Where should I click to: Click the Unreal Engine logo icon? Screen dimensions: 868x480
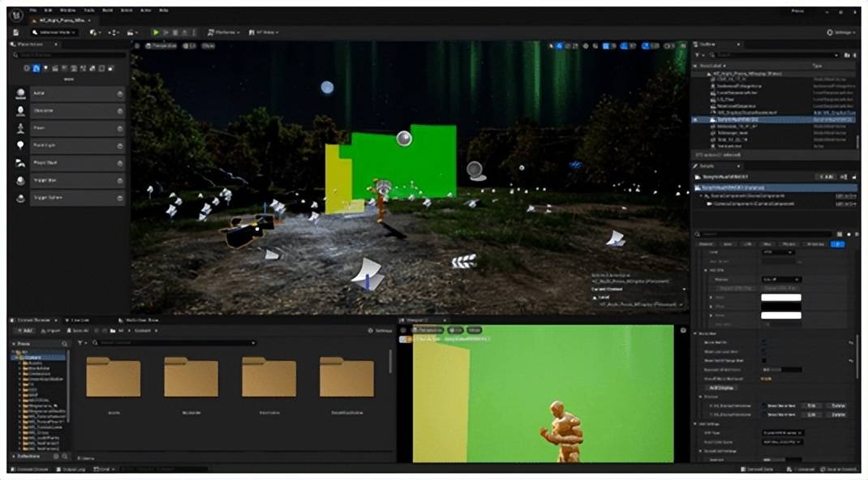click(19, 15)
